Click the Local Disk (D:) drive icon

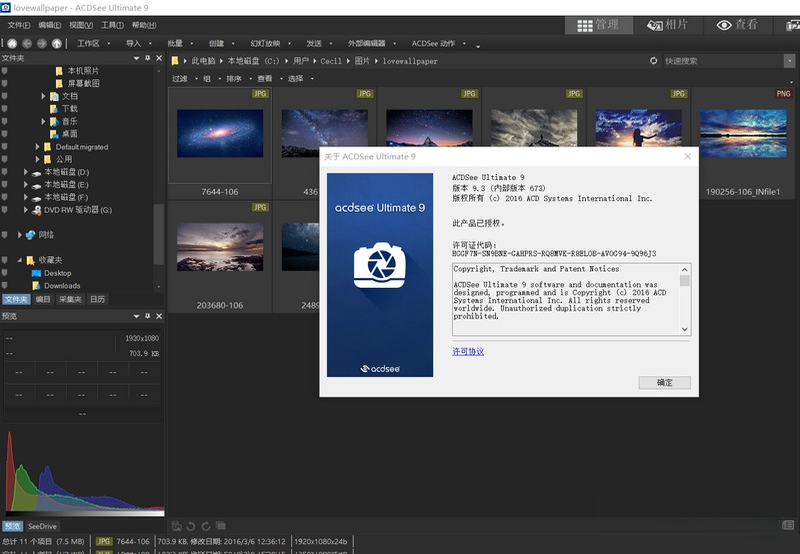[x=37, y=172]
